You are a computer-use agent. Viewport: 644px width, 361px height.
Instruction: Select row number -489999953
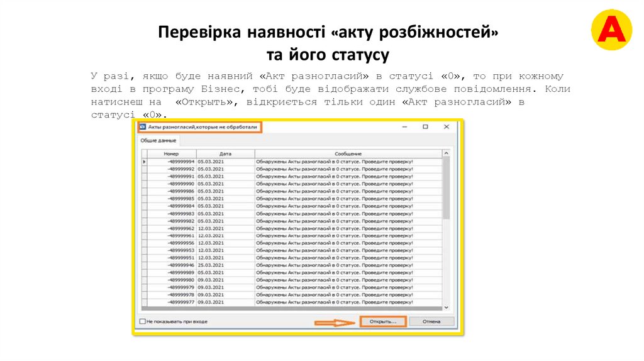click(x=292, y=250)
